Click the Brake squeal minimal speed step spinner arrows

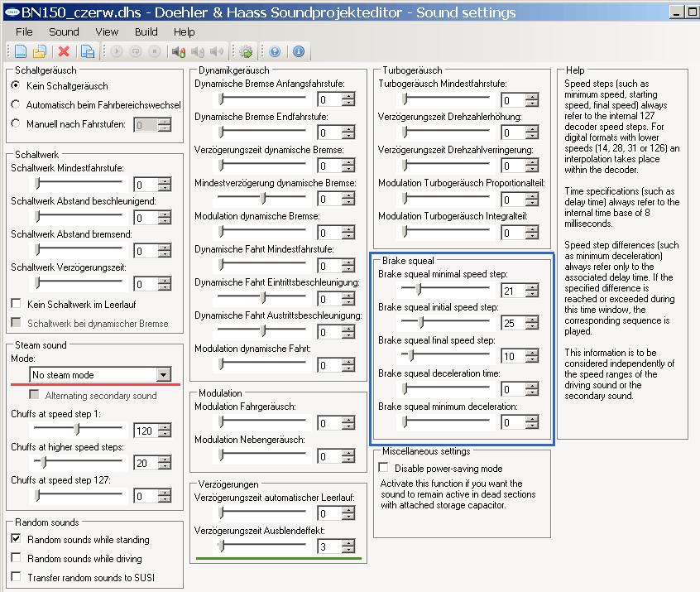point(532,291)
